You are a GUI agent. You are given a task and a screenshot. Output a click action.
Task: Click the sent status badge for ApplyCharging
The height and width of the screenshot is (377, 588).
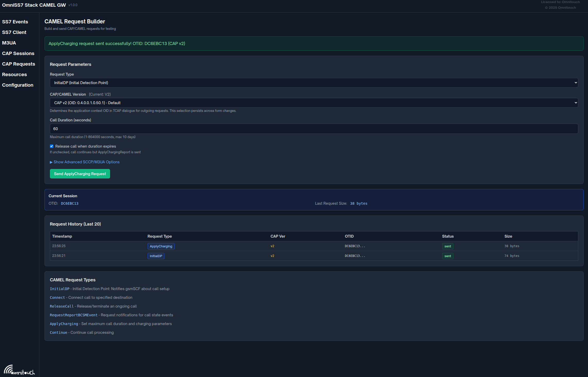[x=448, y=246]
